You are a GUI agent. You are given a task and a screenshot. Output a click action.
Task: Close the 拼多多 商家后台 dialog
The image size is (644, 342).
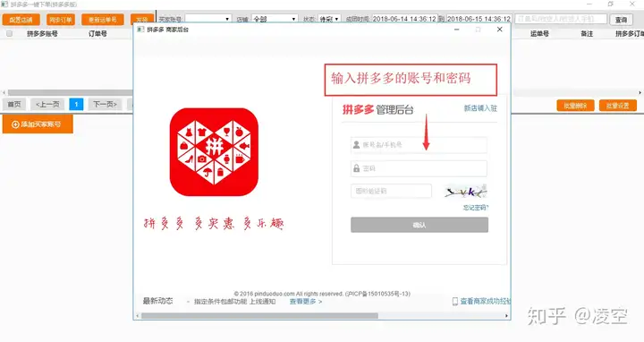click(x=499, y=30)
